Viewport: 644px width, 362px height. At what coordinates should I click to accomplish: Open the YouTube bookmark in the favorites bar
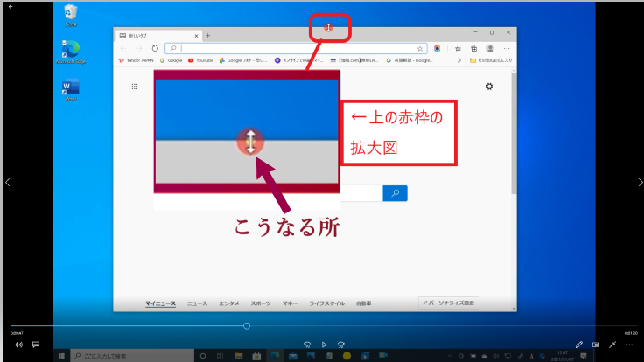[201, 60]
